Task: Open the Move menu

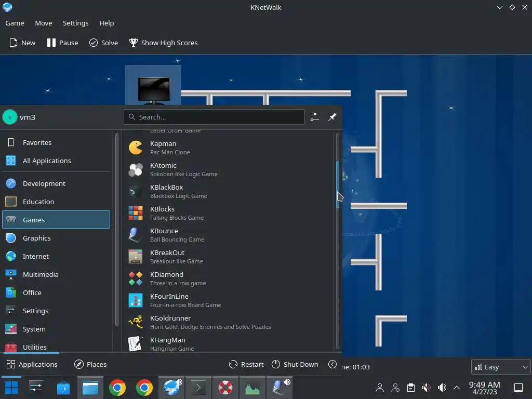Action: 44,23
